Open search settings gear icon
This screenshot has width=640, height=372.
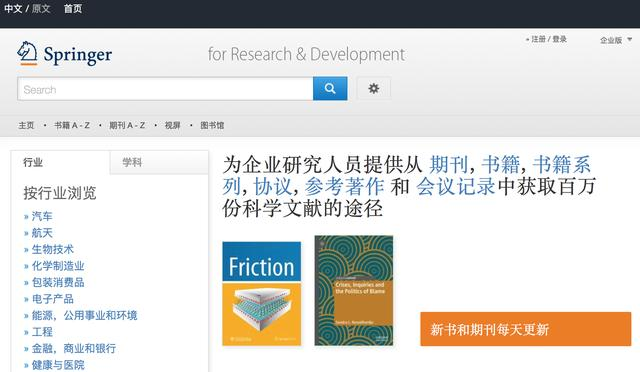tap(373, 88)
